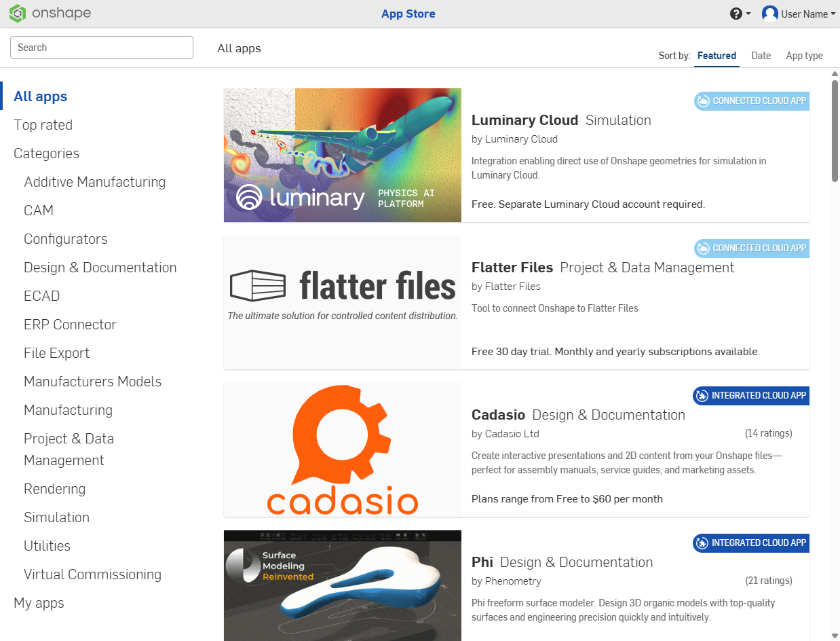The image size is (840, 641).
Task: Click the user avatar icon
Action: pyautogui.click(x=770, y=13)
